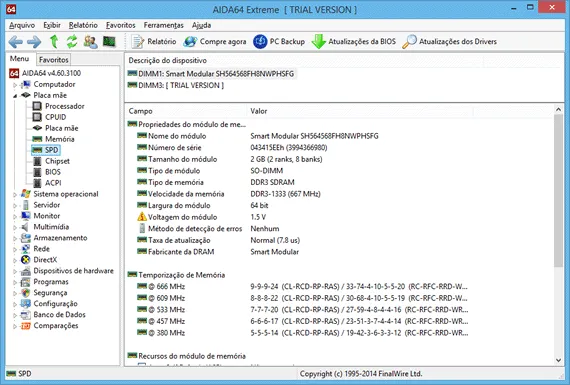Switch to the Favoritos tab

[x=53, y=60]
